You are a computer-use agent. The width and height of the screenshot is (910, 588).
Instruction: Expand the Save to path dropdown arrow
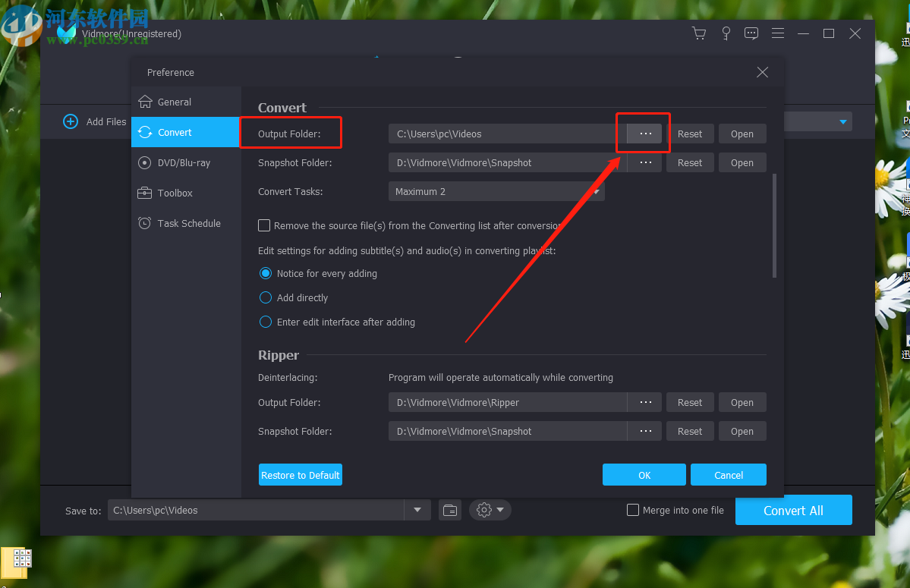417,511
